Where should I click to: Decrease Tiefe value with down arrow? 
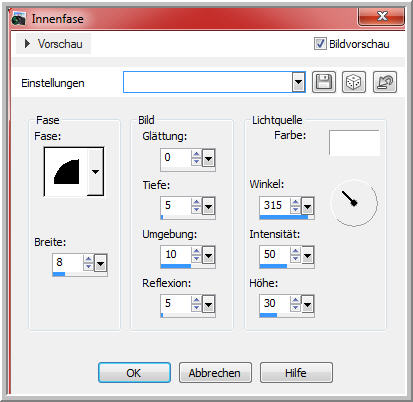pyautogui.click(x=196, y=209)
